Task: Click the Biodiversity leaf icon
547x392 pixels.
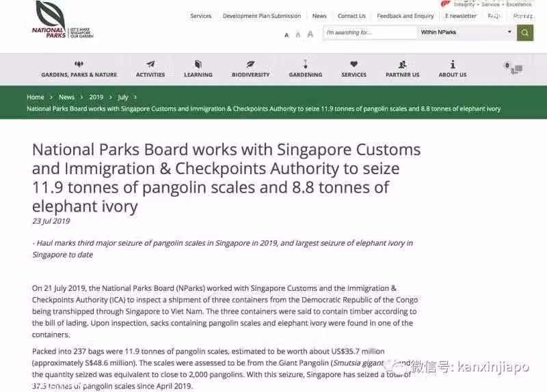Action: pyautogui.click(x=250, y=64)
